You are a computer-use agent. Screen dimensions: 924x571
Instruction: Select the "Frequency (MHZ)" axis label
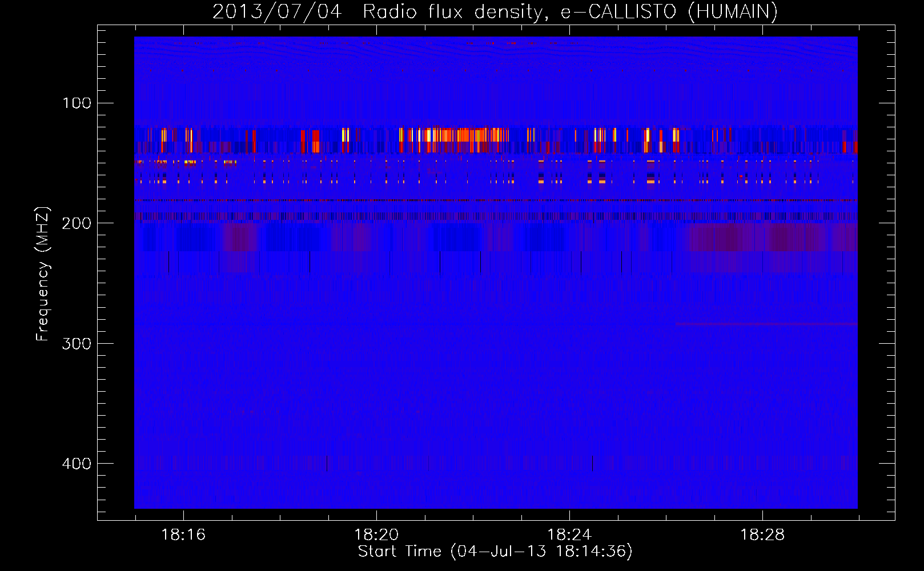pyautogui.click(x=43, y=274)
